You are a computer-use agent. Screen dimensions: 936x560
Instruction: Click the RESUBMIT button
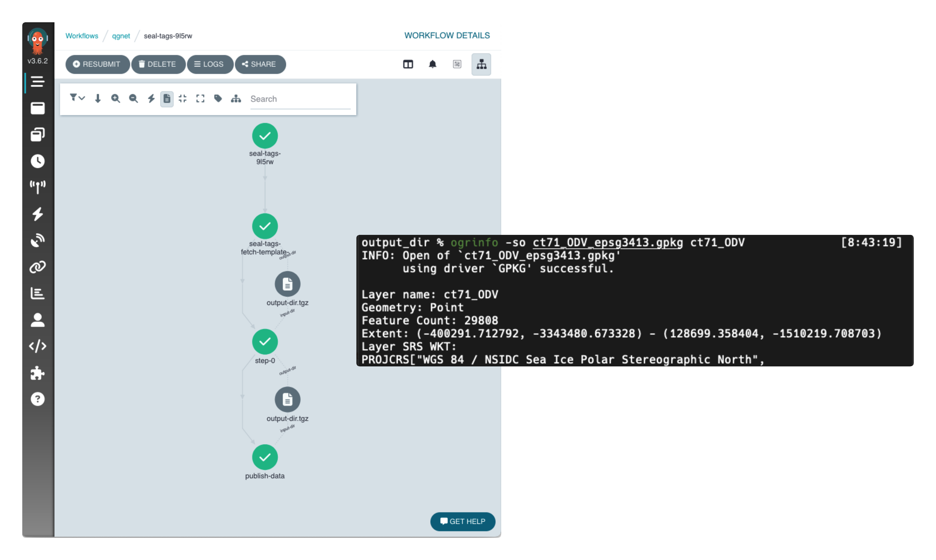tap(97, 64)
